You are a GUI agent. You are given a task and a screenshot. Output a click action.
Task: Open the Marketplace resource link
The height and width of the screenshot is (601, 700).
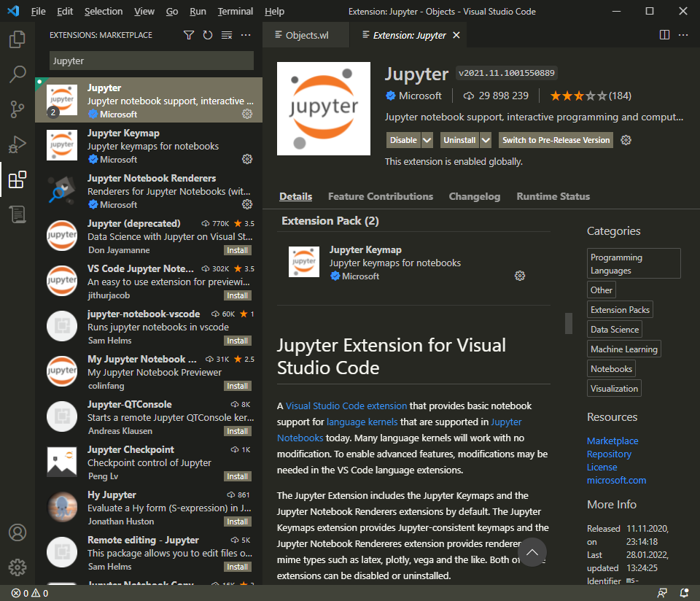click(612, 441)
